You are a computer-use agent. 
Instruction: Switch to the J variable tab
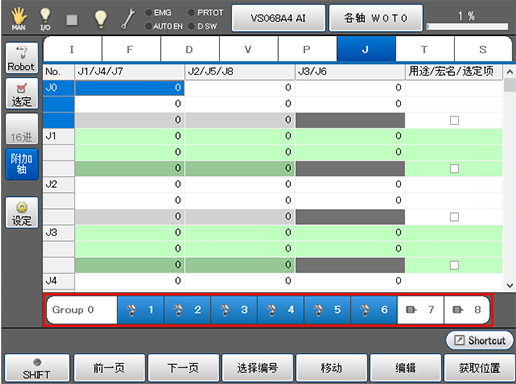(366, 49)
